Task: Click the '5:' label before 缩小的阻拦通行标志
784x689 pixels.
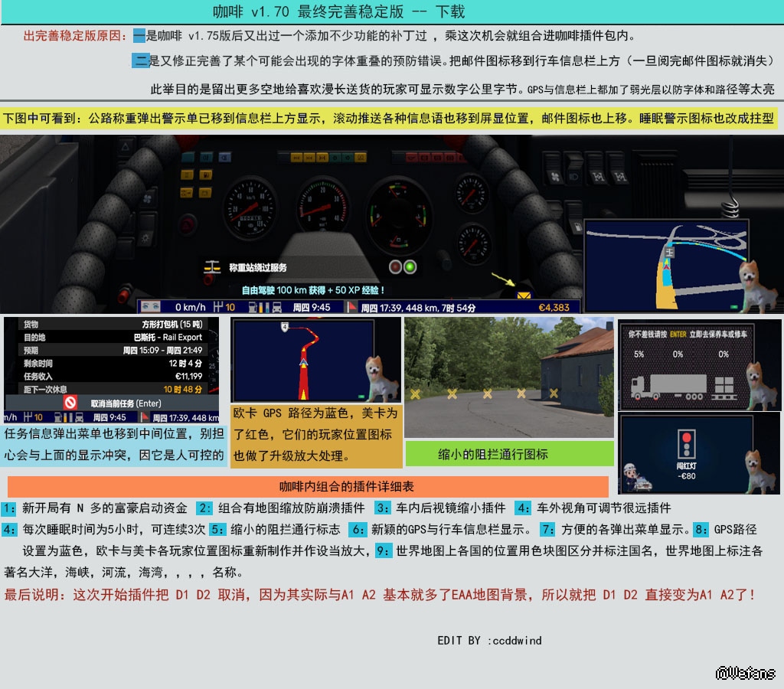Action: pyautogui.click(x=217, y=530)
